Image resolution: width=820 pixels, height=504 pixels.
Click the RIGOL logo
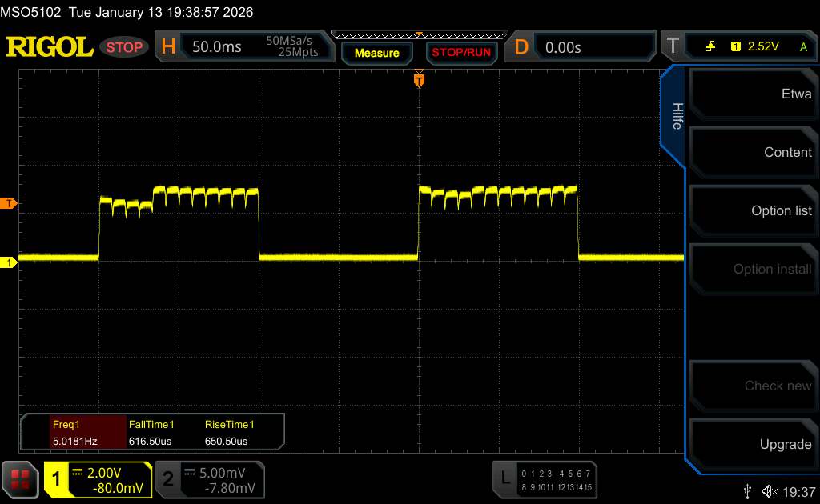tap(50, 47)
